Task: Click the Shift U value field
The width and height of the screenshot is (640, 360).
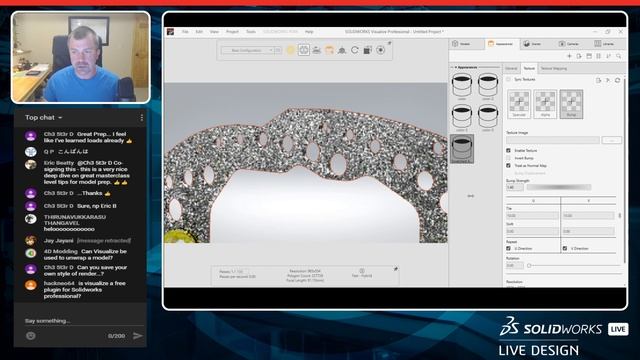Action: [x=532, y=231]
